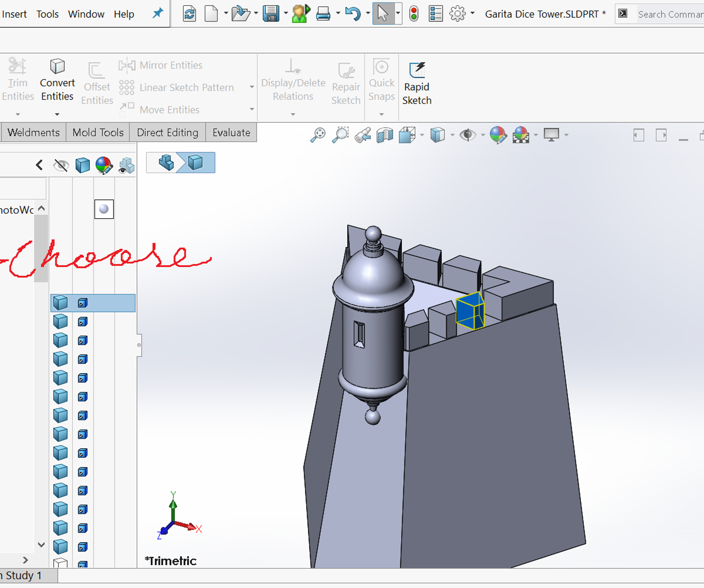Click the Print icon
The height and width of the screenshot is (588, 704).
click(x=323, y=14)
